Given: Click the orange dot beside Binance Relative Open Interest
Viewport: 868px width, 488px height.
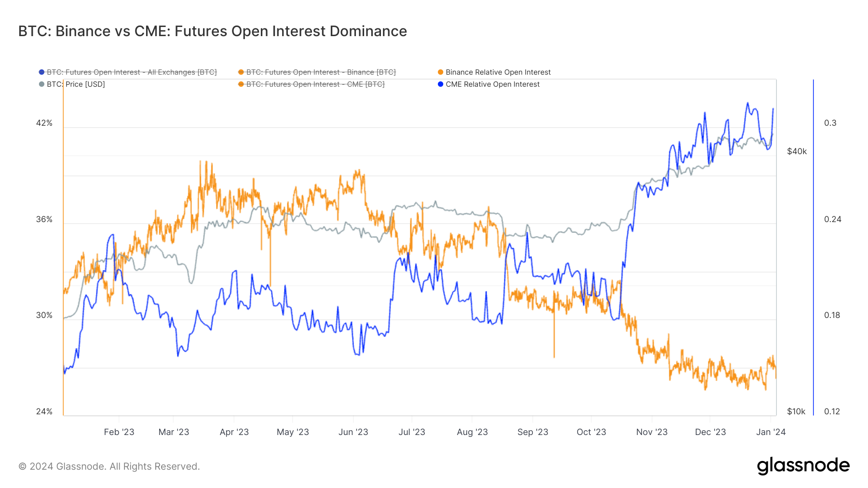Looking at the screenshot, I should (x=440, y=72).
